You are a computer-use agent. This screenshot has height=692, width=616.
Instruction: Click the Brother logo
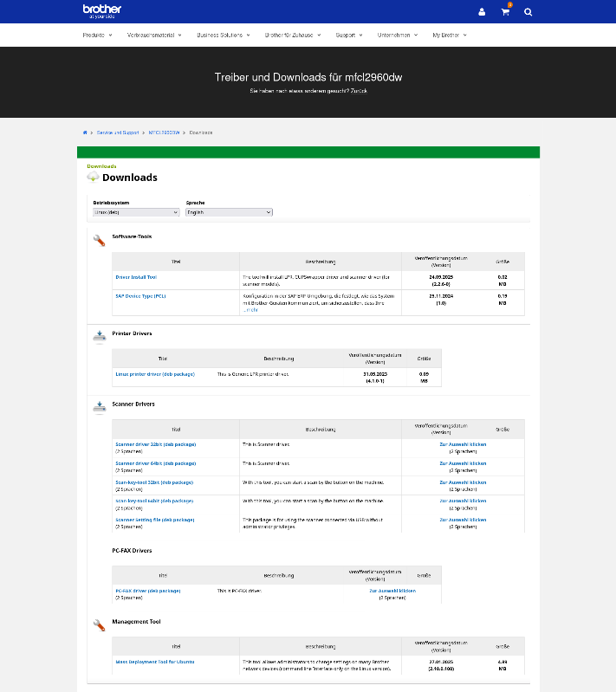[x=102, y=11]
